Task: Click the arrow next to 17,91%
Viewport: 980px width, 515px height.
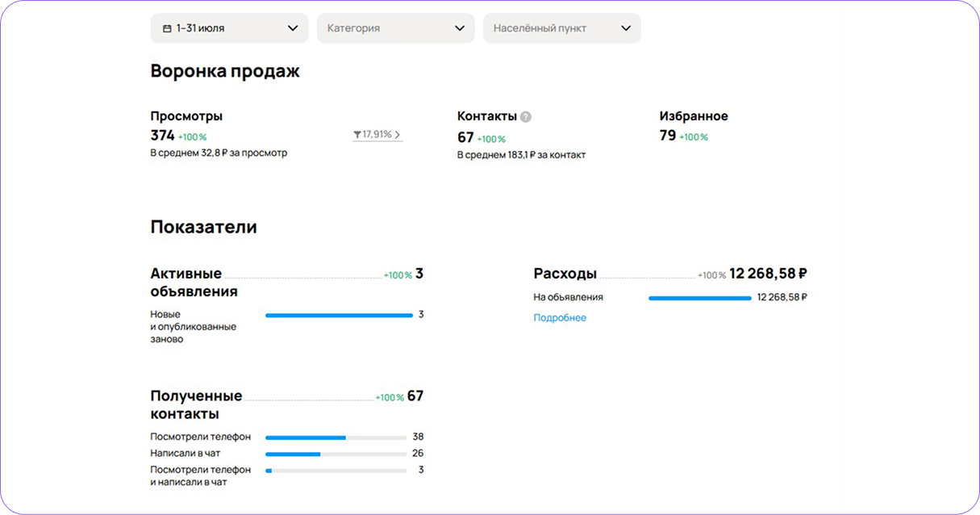Action: [x=398, y=135]
